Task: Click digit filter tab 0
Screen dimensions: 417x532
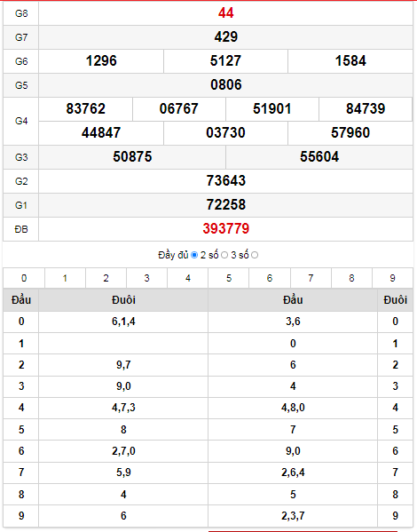Action: click(24, 278)
